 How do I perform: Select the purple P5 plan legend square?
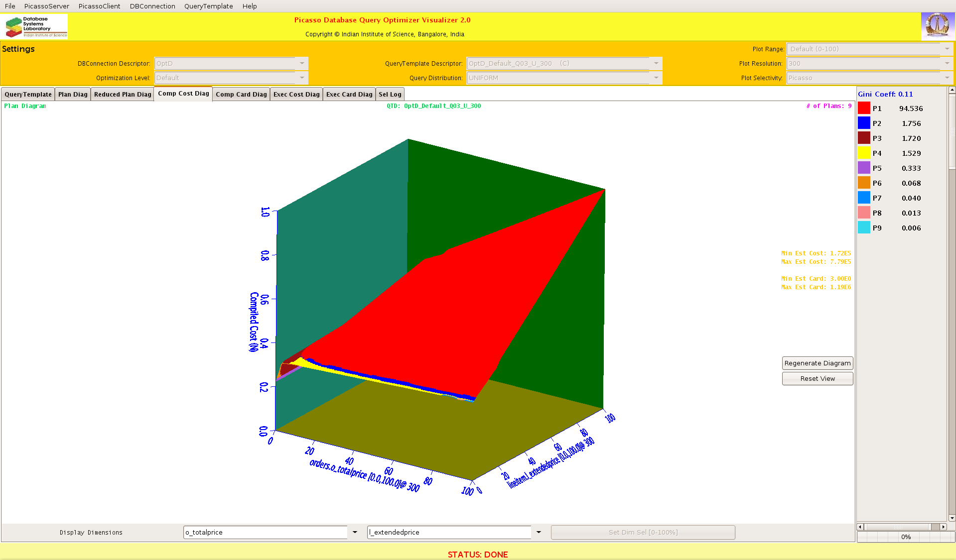pos(864,168)
